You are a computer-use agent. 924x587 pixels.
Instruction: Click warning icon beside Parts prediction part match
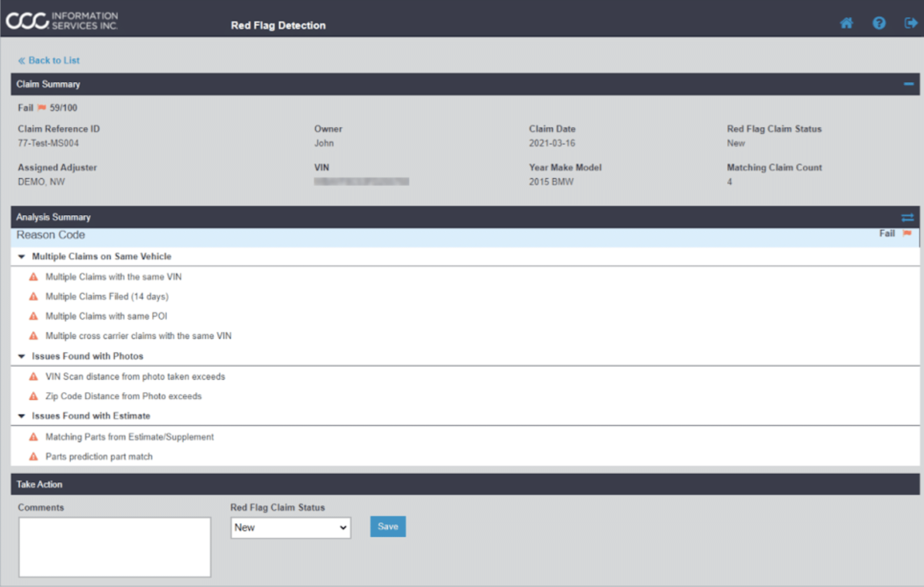(x=34, y=457)
